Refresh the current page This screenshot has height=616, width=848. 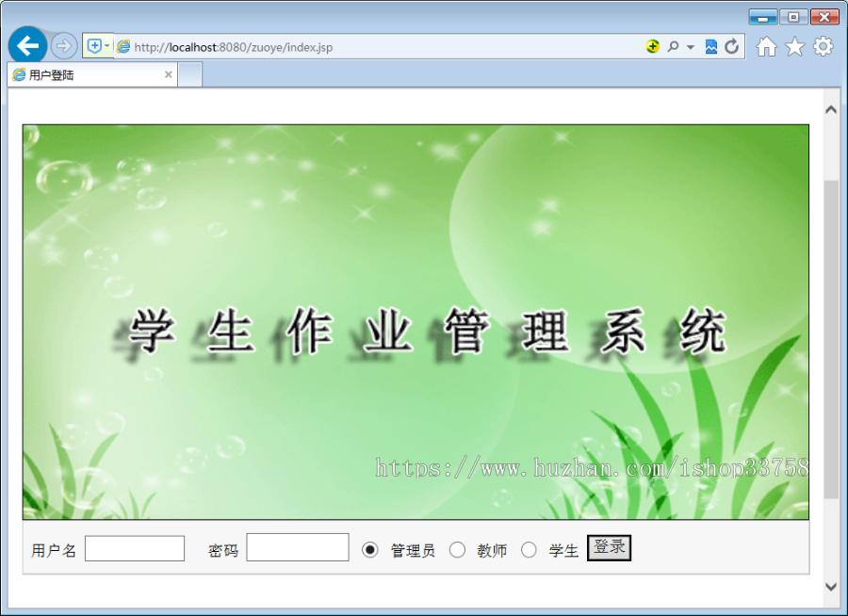coord(732,45)
